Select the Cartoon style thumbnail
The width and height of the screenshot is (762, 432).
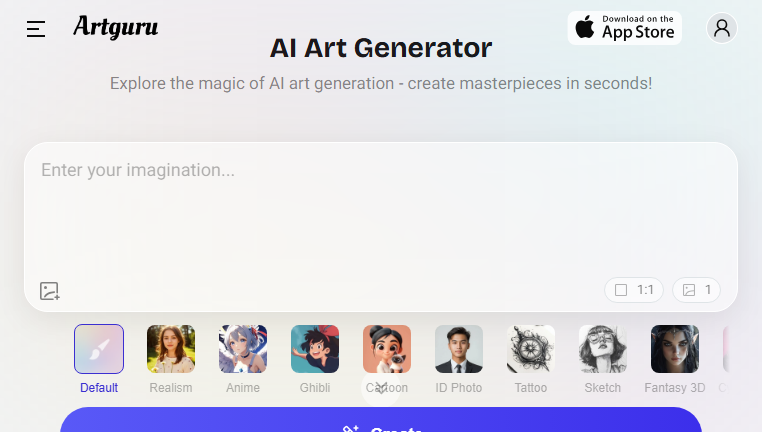(387, 349)
